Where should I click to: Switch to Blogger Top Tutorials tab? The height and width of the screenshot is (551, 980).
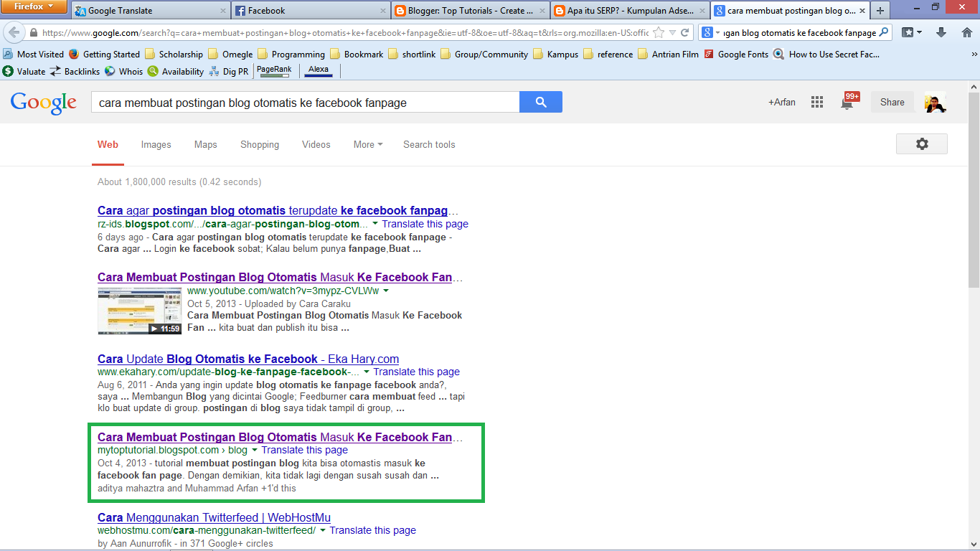471,11
